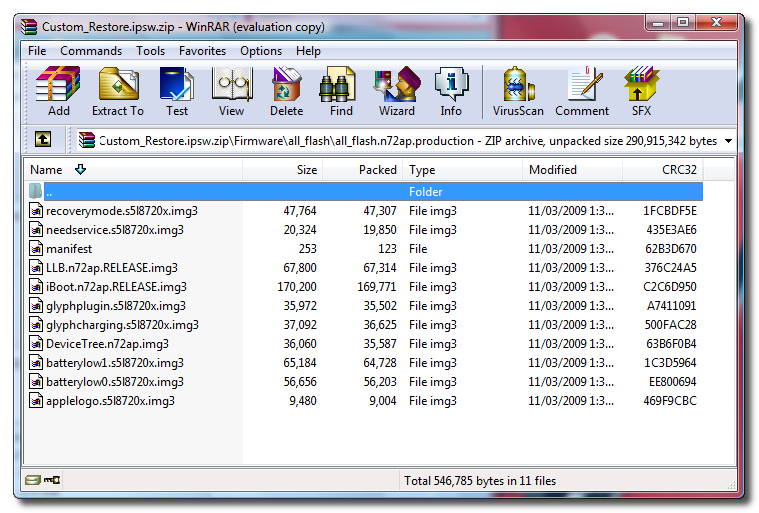Click the Delete files icon

[x=286, y=91]
